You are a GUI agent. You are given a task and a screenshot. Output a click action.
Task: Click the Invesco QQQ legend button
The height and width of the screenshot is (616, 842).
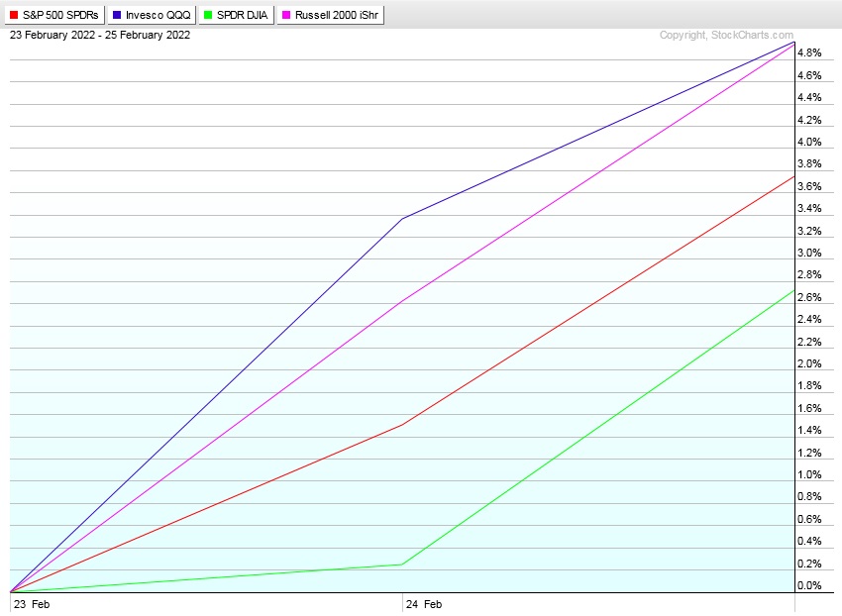click(152, 15)
